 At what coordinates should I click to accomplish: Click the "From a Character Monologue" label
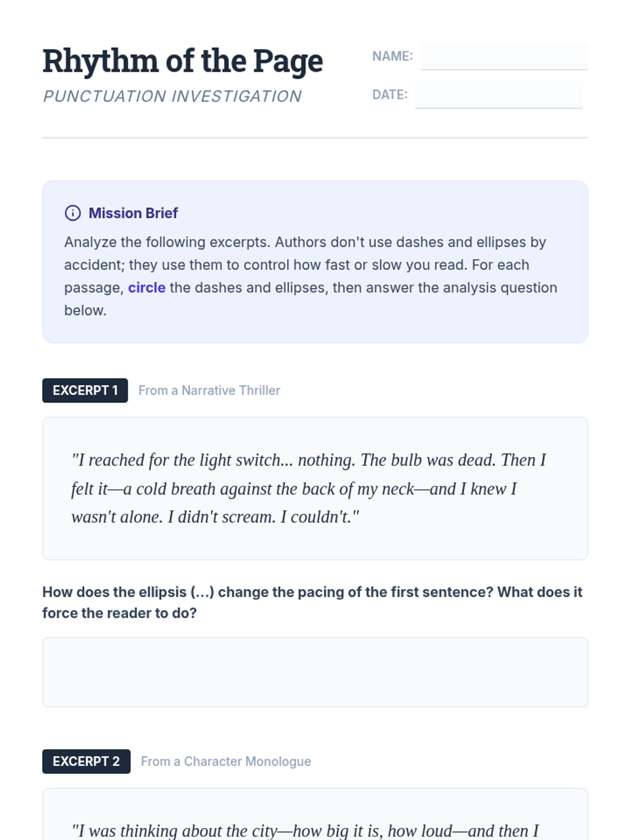(x=226, y=761)
